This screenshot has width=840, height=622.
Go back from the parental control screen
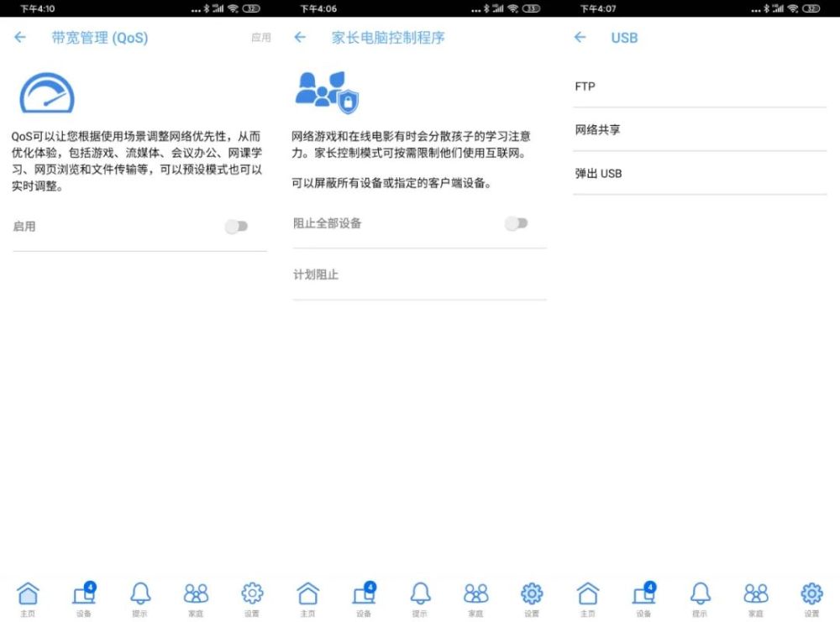tap(300, 37)
